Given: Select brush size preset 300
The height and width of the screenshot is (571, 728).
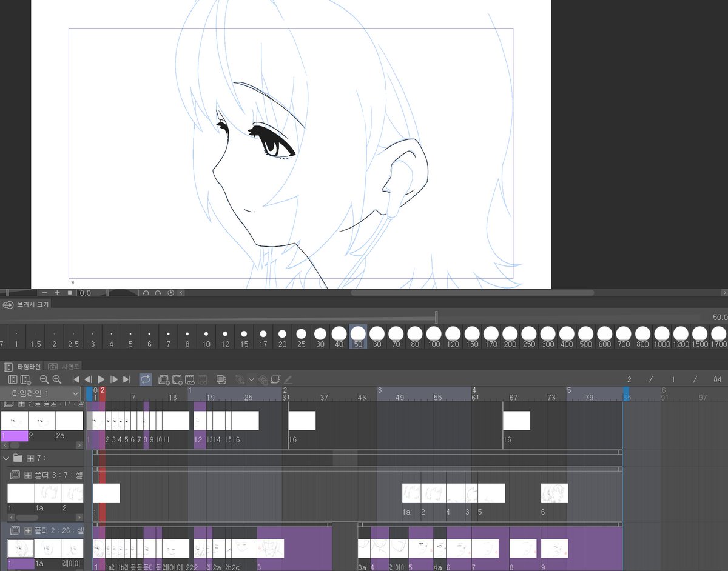Looking at the screenshot, I should (548, 336).
